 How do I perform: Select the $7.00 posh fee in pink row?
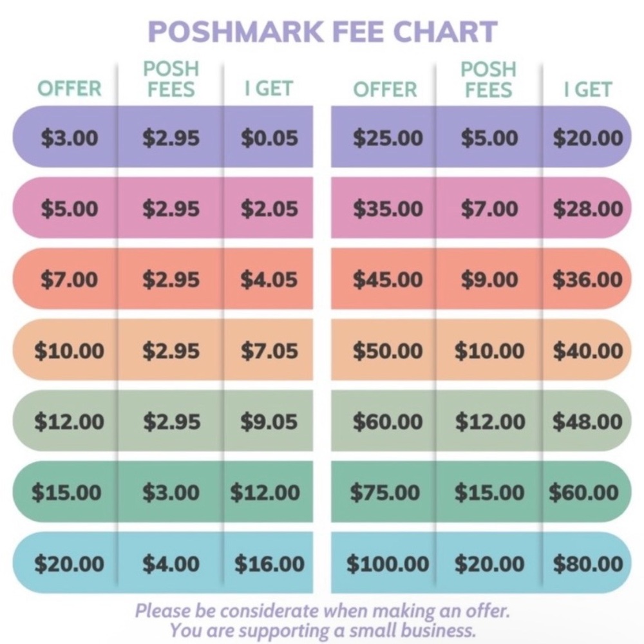pyautogui.click(x=489, y=209)
